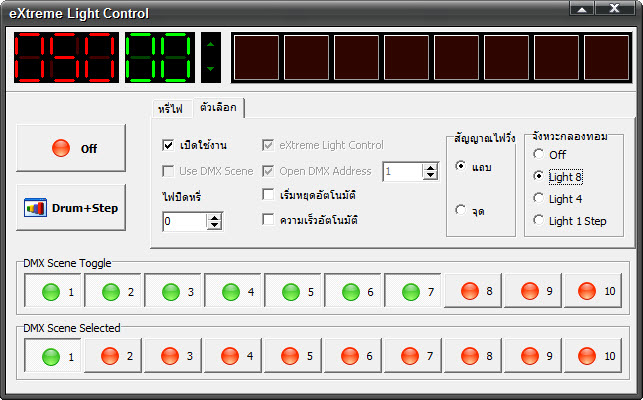Toggle DMX Scene Toggle button 7
This screenshot has width=643, height=400.
click(x=413, y=291)
